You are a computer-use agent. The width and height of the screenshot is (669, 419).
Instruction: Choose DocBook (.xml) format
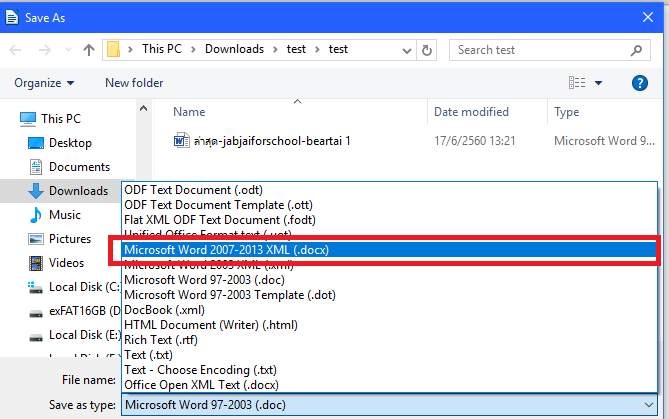tap(389, 310)
